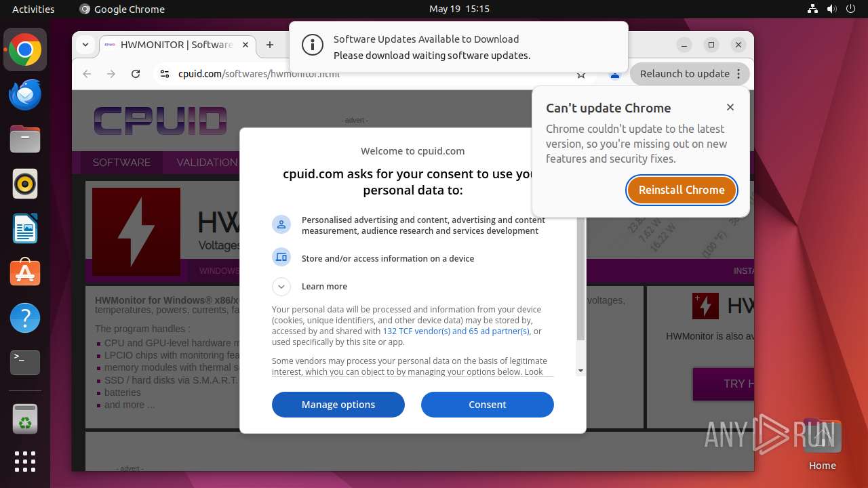Click the Learn more label
868x488 pixels.
pos(324,287)
